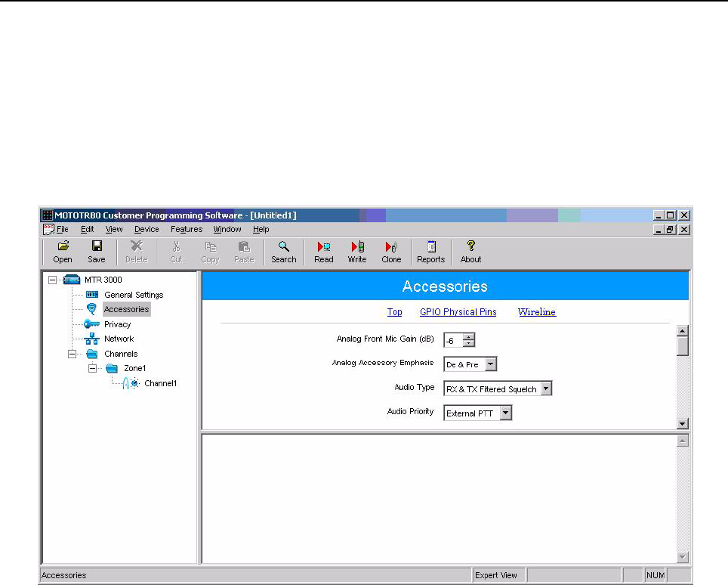Click the Copy toolbar icon
The width and height of the screenshot is (728, 585).
tap(211, 246)
